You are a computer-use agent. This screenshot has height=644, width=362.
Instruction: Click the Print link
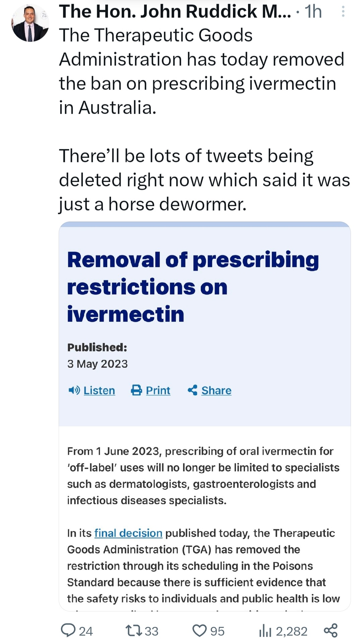click(x=158, y=390)
